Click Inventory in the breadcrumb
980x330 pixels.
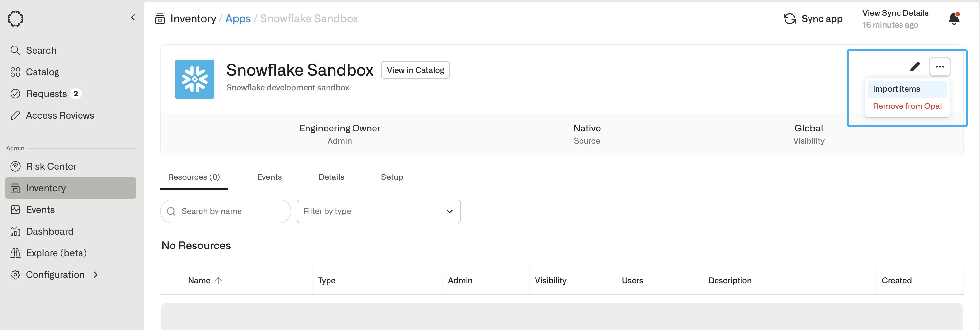[x=193, y=19]
